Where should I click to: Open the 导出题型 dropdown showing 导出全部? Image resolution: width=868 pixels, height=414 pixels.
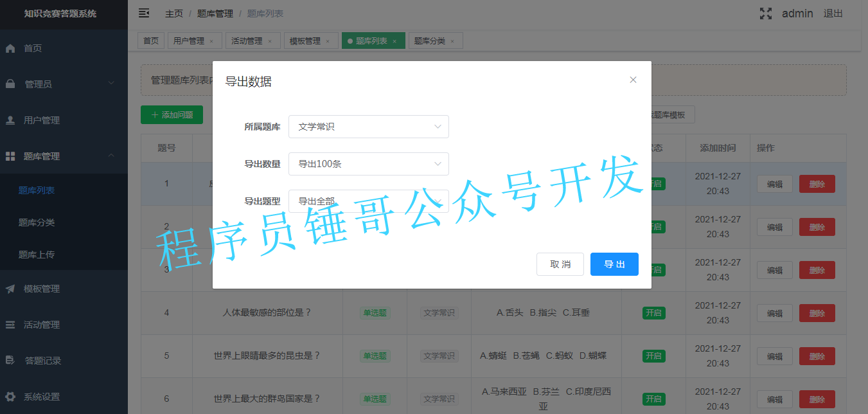(x=369, y=201)
